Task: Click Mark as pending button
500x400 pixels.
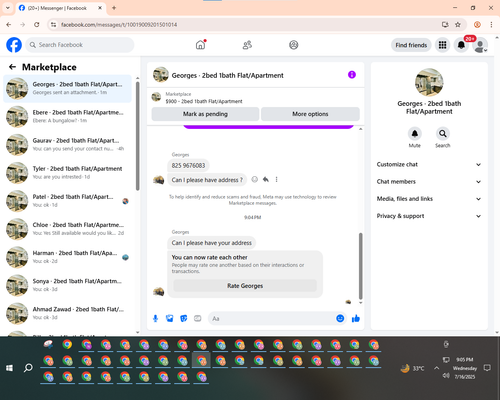Action: coord(205,114)
